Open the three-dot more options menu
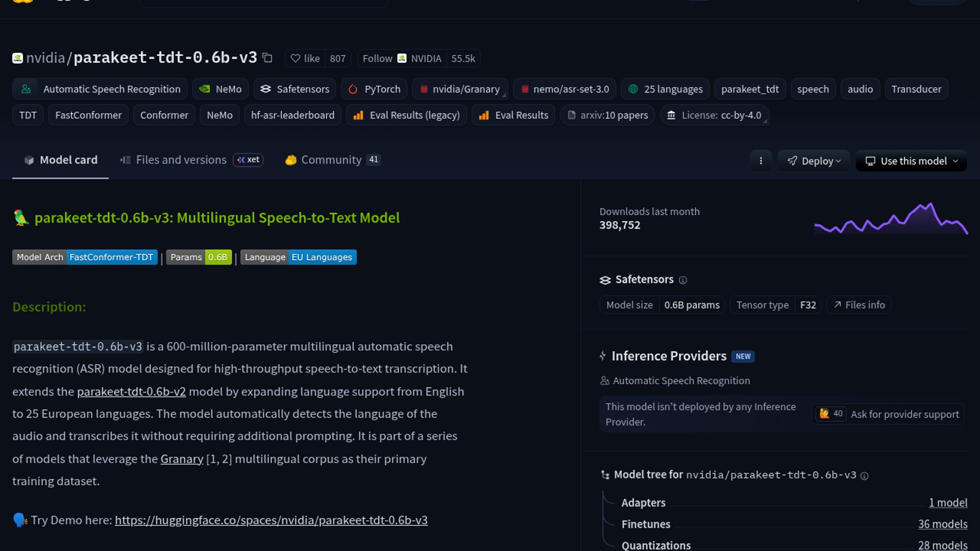 [761, 161]
